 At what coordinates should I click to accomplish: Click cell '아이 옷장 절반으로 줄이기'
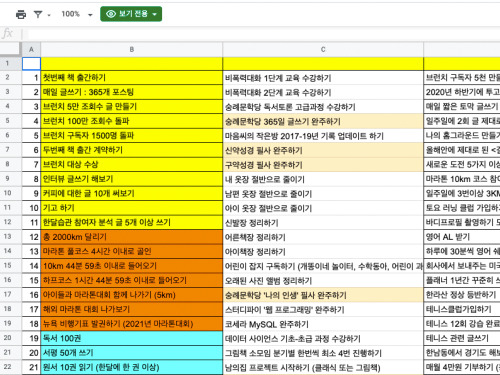[323, 208]
